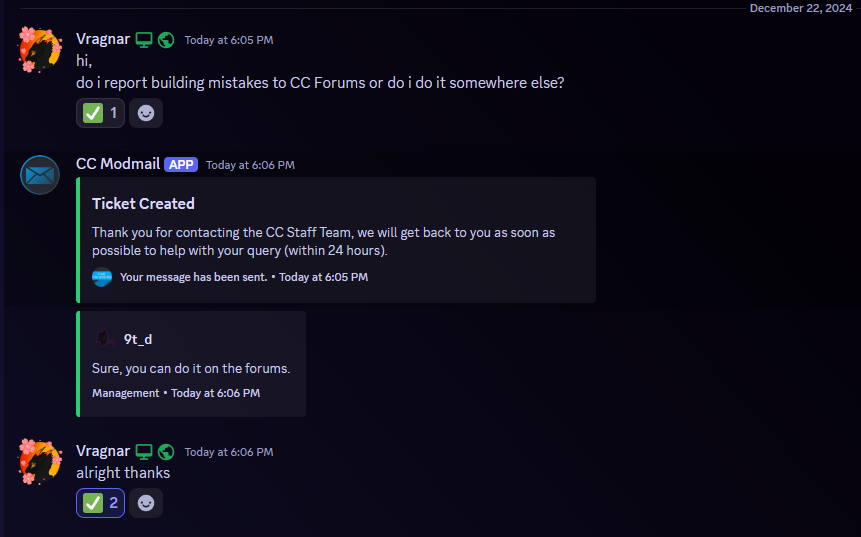Click the December 22, 2024 date divider

800,7
